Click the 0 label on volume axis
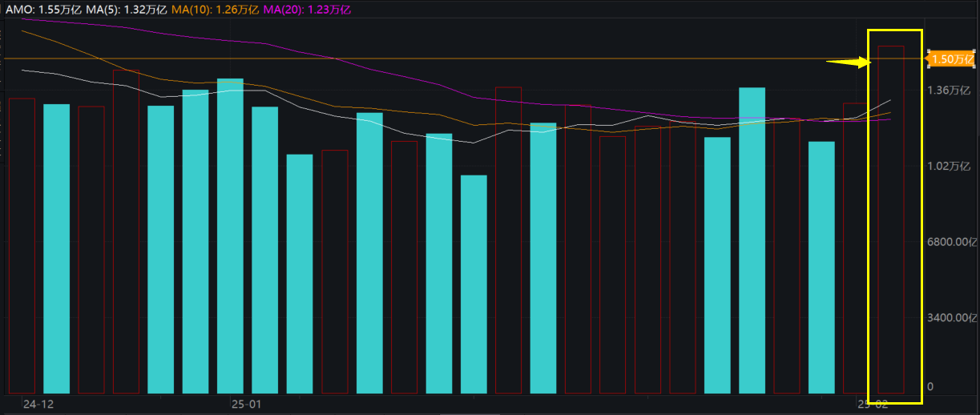The height and width of the screenshot is (415, 980). pos(930,387)
